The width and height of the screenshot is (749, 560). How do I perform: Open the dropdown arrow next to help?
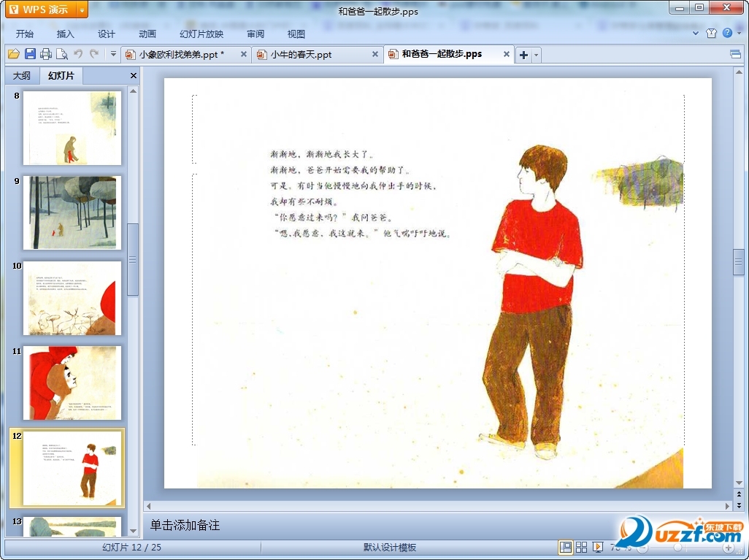[739, 33]
